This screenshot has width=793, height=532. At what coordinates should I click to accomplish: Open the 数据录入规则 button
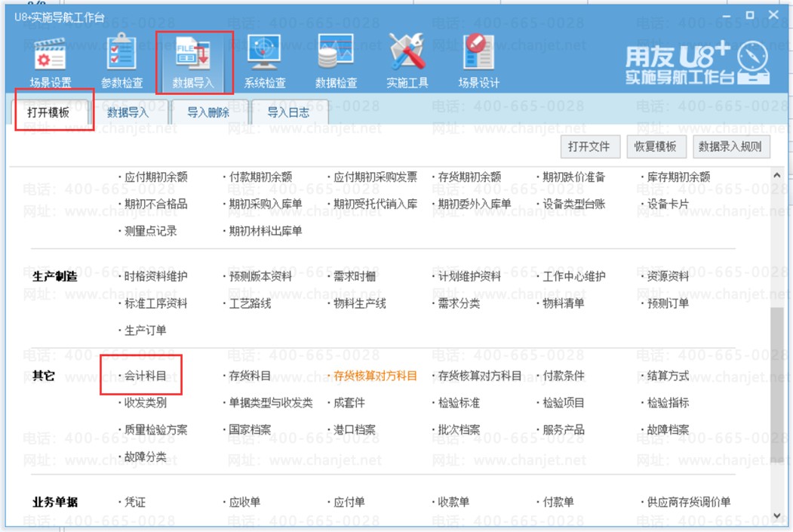click(730, 146)
